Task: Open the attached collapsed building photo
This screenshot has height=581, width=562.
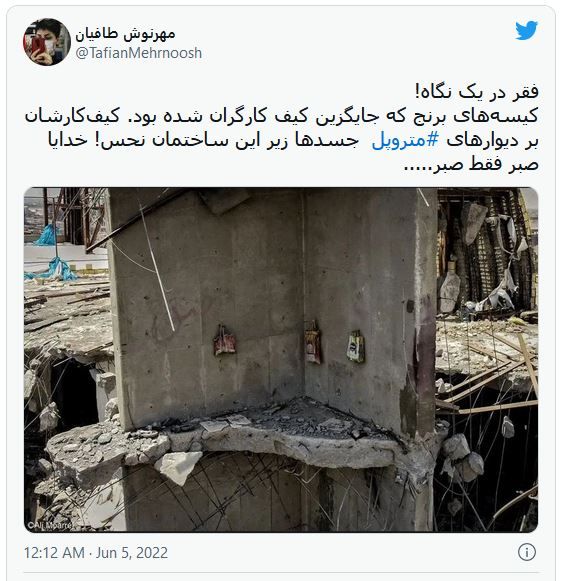Action: pos(281,360)
